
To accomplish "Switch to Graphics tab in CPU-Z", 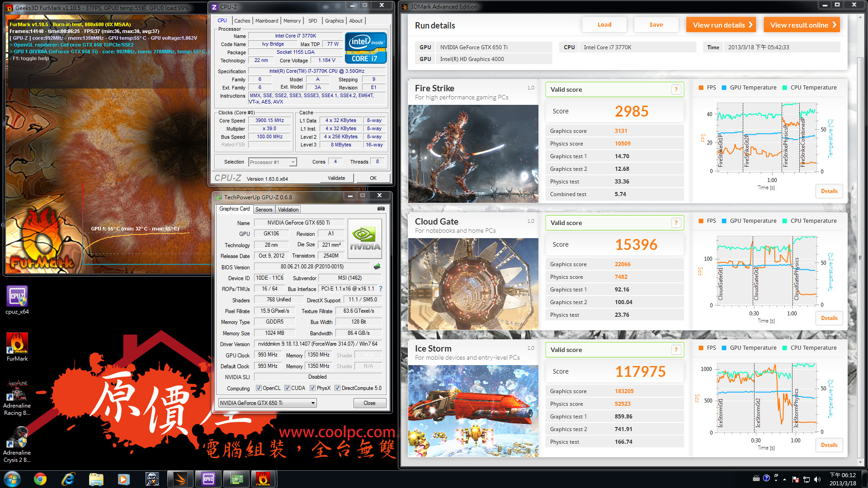I will click(335, 21).
